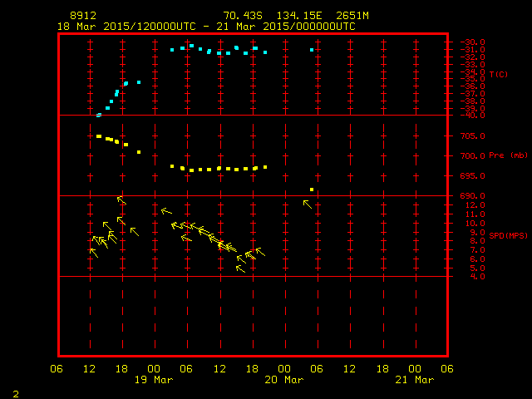Image resolution: width=532 pixels, height=399 pixels.
Task: Click the 10.0 wind speed tick label
Action: coord(475,224)
